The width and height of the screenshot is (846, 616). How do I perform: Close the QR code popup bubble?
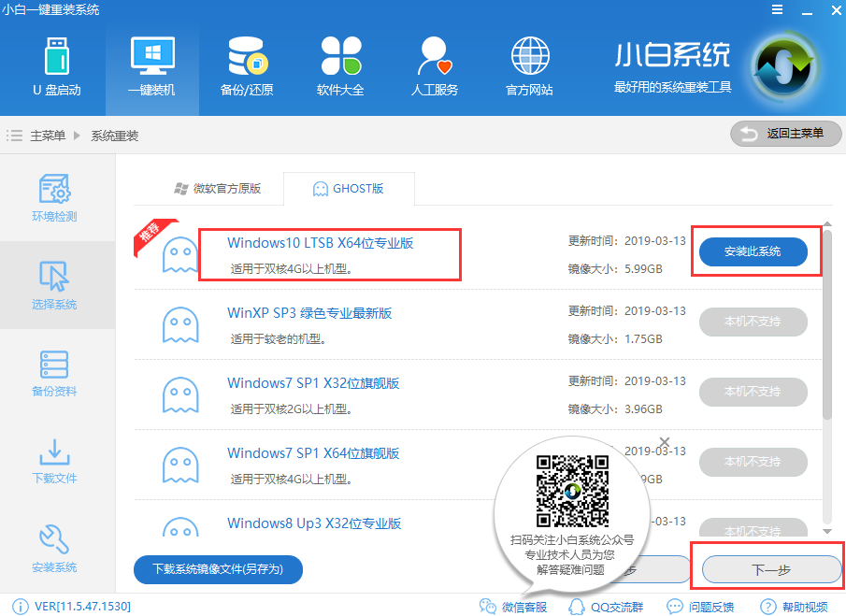coord(665,443)
